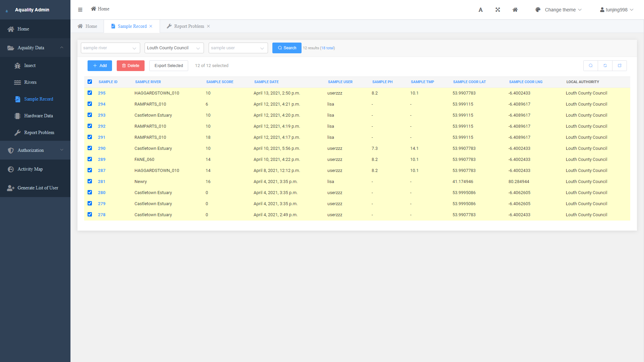Click the blue Search button

[287, 48]
